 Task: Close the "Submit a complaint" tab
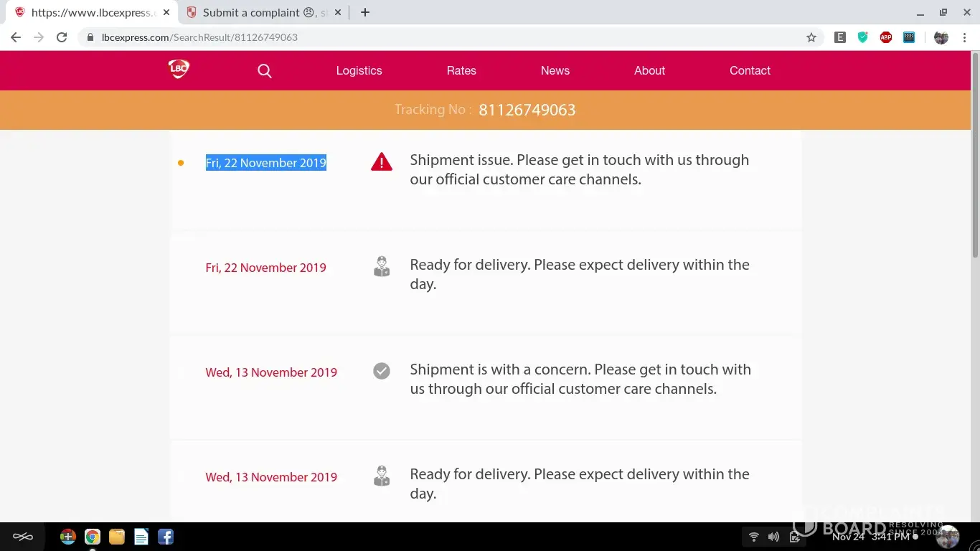click(x=338, y=13)
